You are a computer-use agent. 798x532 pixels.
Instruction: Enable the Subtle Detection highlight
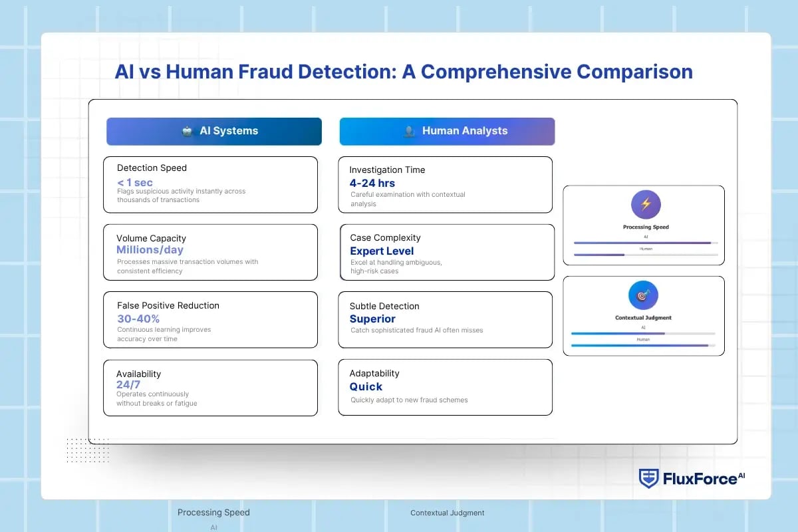click(445, 320)
